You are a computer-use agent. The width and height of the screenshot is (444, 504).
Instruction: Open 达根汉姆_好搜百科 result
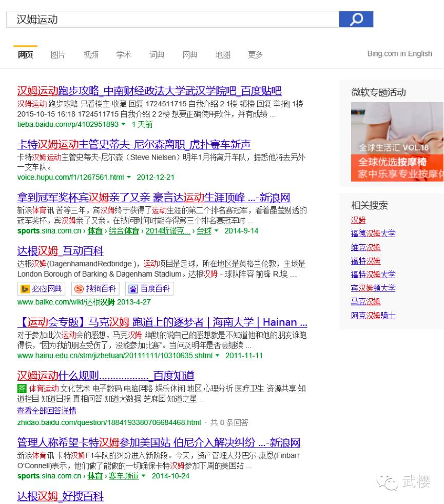[61, 496]
